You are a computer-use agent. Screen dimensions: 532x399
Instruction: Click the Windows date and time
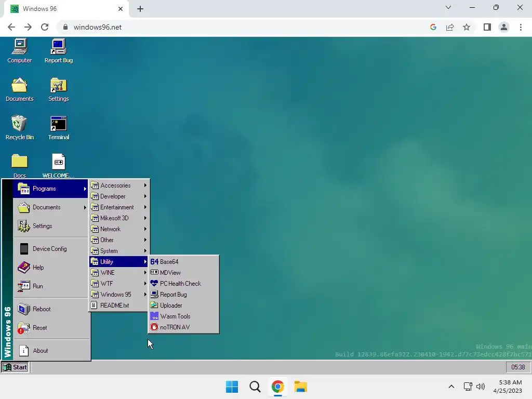coord(508,387)
